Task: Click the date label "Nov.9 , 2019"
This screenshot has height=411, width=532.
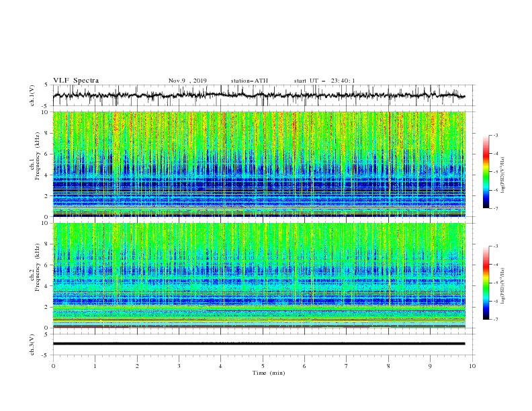Action: pos(187,81)
